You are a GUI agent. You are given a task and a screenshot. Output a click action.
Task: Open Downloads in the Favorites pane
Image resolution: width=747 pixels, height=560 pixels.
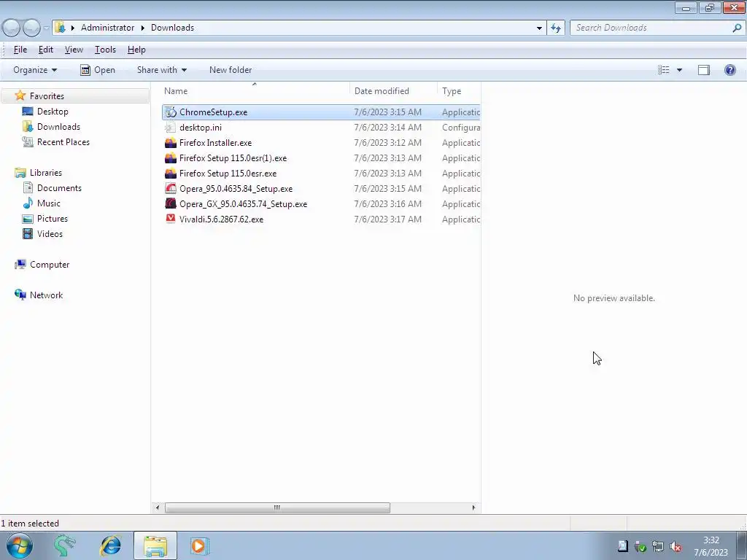pyautogui.click(x=58, y=127)
